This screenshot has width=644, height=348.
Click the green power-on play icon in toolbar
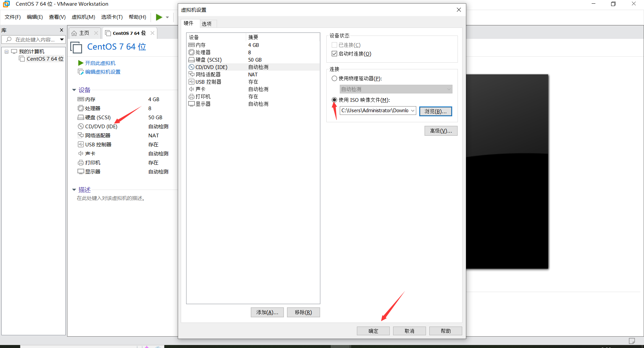pyautogui.click(x=159, y=17)
